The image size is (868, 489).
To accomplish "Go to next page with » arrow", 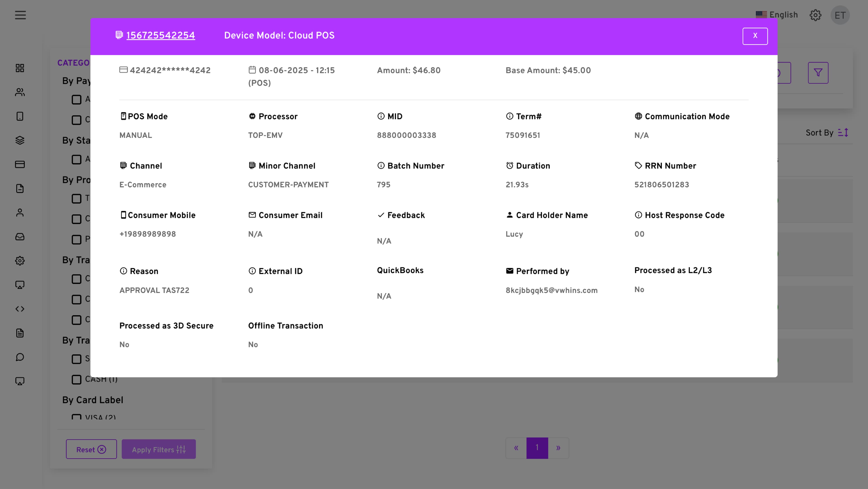I will coord(558,448).
